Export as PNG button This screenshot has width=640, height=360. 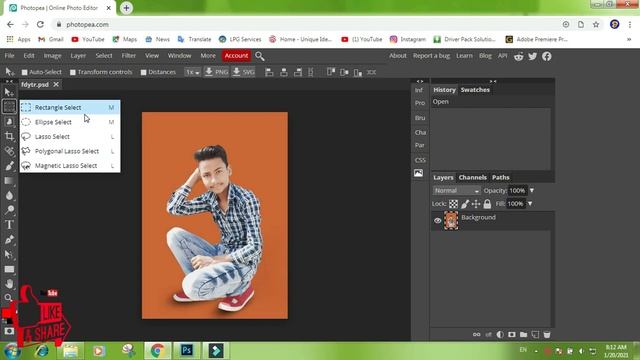click(216, 72)
